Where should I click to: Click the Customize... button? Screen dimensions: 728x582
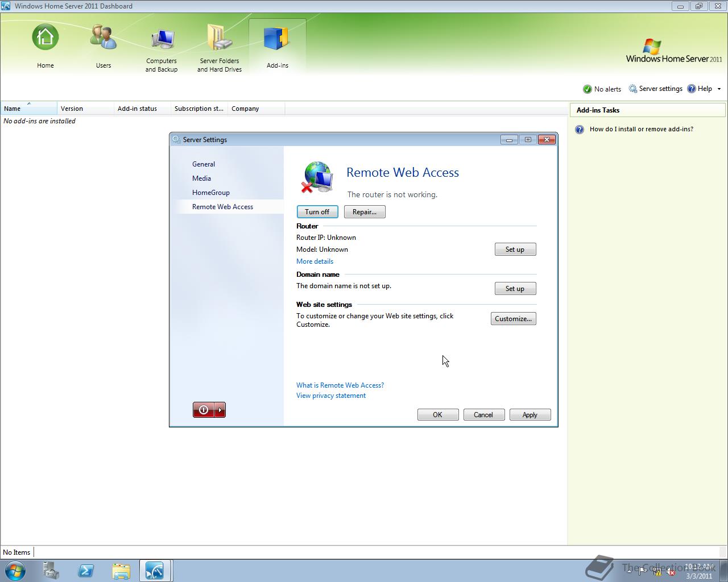(514, 319)
